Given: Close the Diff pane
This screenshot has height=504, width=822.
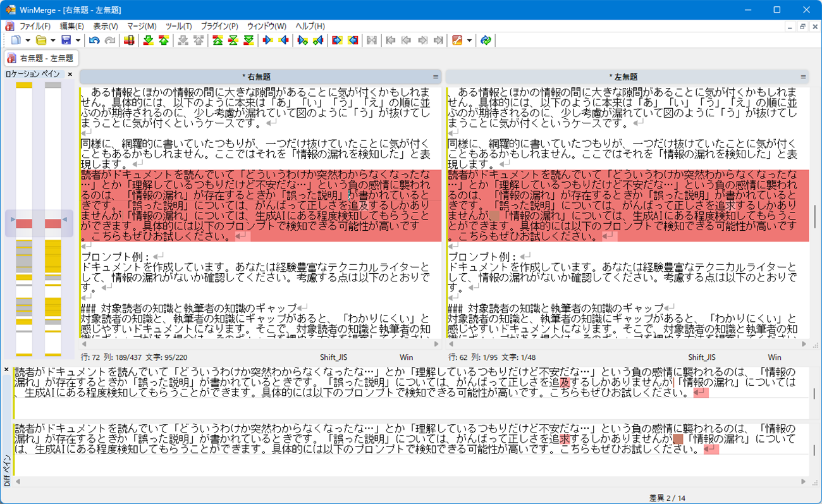Looking at the screenshot, I should pyautogui.click(x=7, y=369).
